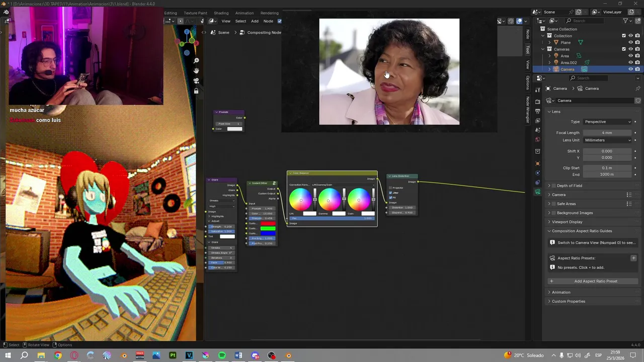Open the Select menu in compositor header
Viewport: 644px width, 362px height.
pos(241,21)
